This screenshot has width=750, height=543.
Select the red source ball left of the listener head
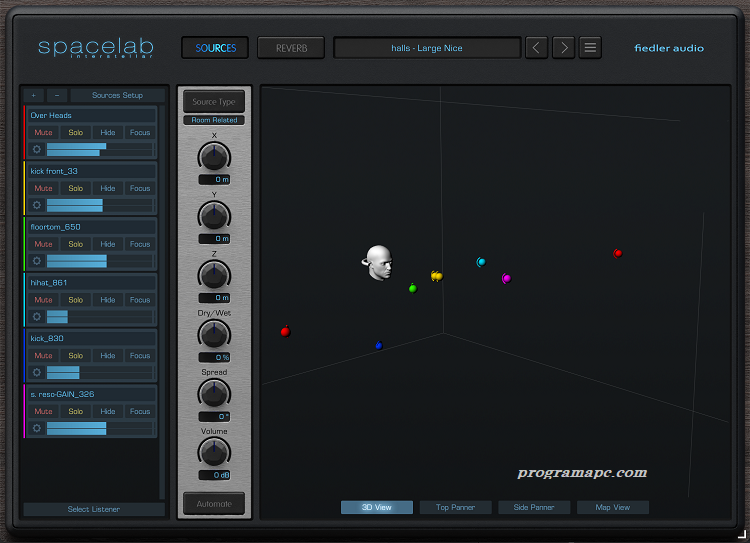(x=286, y=331)
